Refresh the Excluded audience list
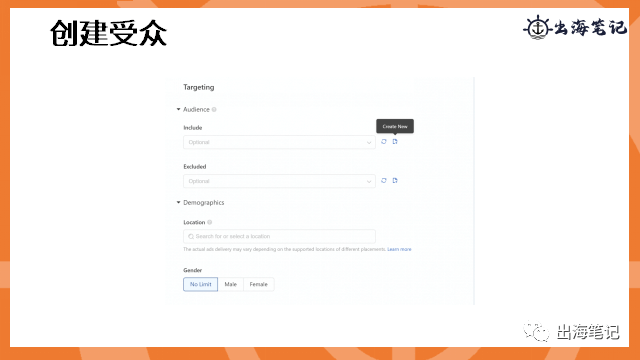Image resolution: width=640 pixels, height=360 pixels. 384,180
